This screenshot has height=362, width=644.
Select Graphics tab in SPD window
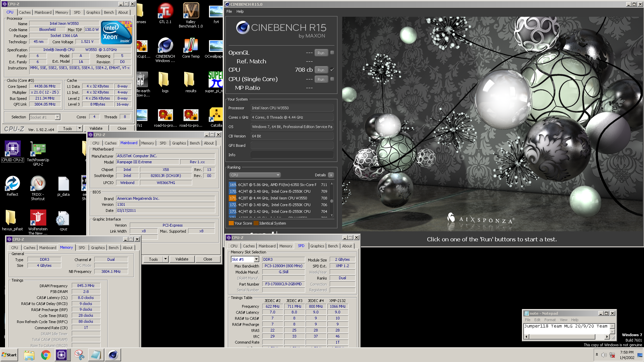[x=317, y=246]
